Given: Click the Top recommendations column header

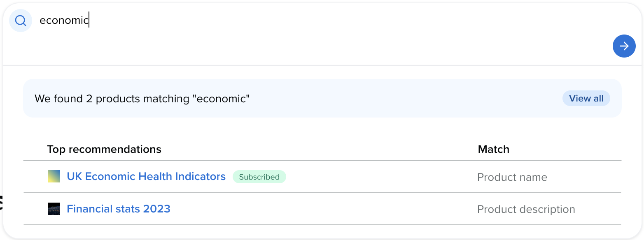Looking at the screenshot, I should pos(104,149).
